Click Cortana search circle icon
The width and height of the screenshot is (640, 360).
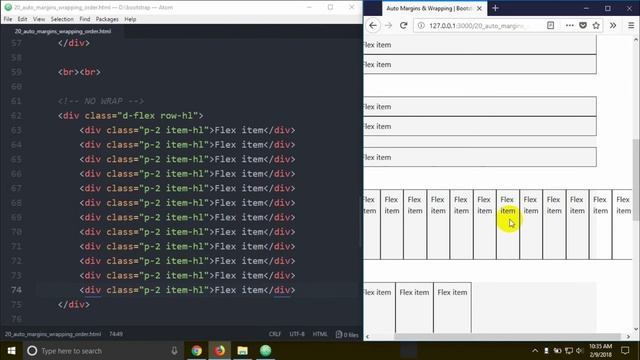tap(32, 351)
